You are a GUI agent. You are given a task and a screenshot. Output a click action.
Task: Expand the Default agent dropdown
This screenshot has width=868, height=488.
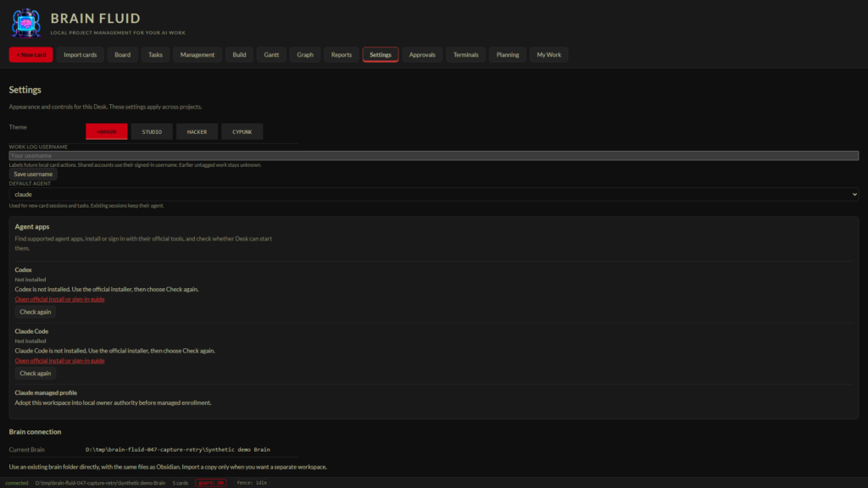pyautogui.click(x=433, y=194)
